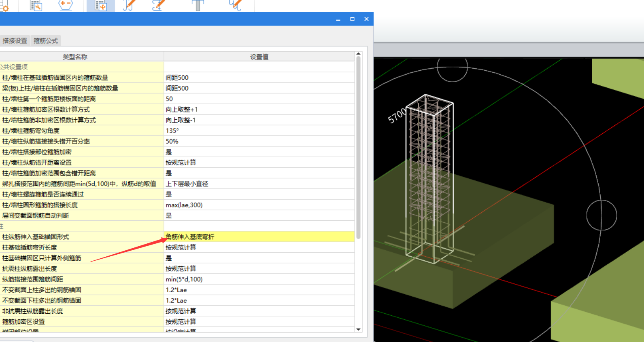
Task: Select 柱纵筋伸入基础锚固形式 row
Action: [x=82, y=237]
